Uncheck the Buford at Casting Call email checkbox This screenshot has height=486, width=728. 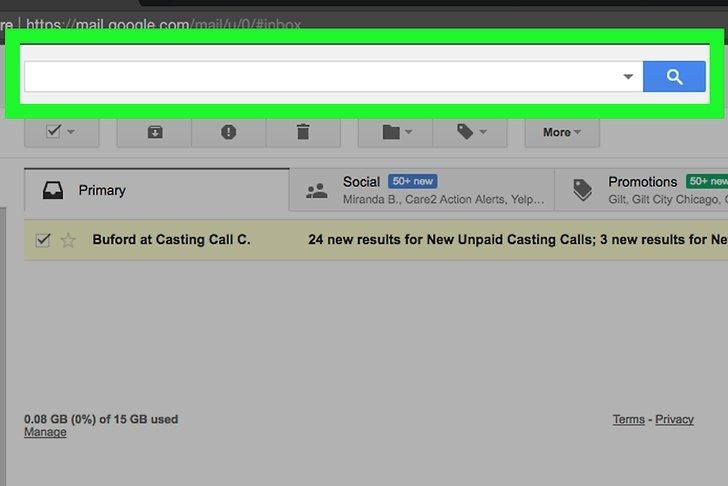[43, 240]
